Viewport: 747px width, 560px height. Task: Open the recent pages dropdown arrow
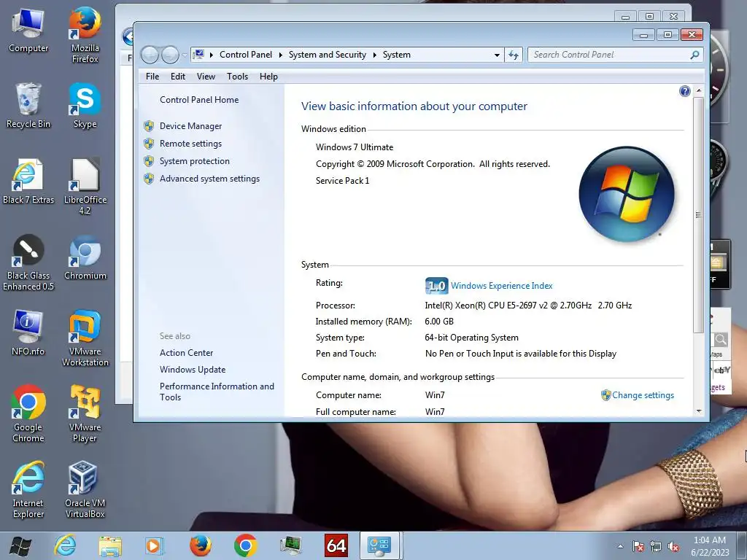click(x=185, y=55)
